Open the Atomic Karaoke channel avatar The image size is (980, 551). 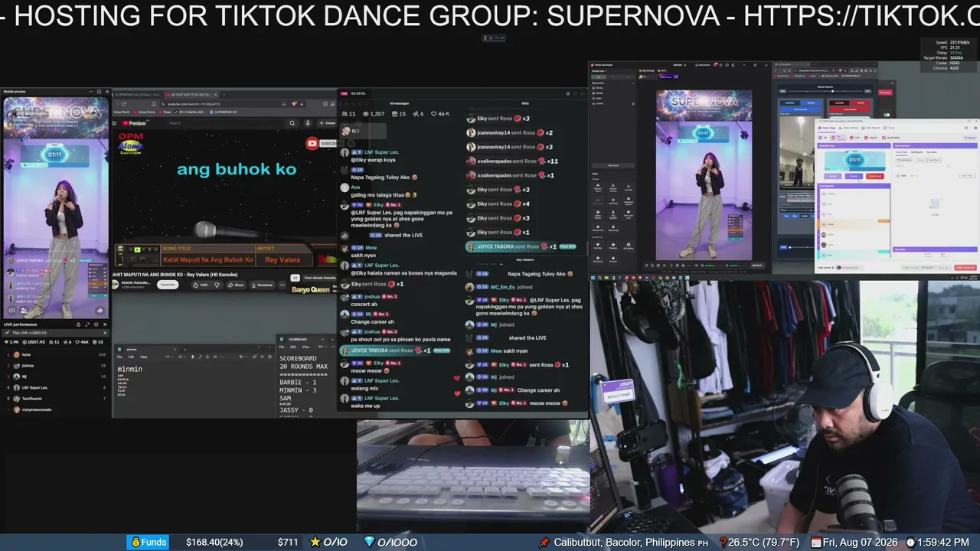pyautogui.click(x=116, y=285)
